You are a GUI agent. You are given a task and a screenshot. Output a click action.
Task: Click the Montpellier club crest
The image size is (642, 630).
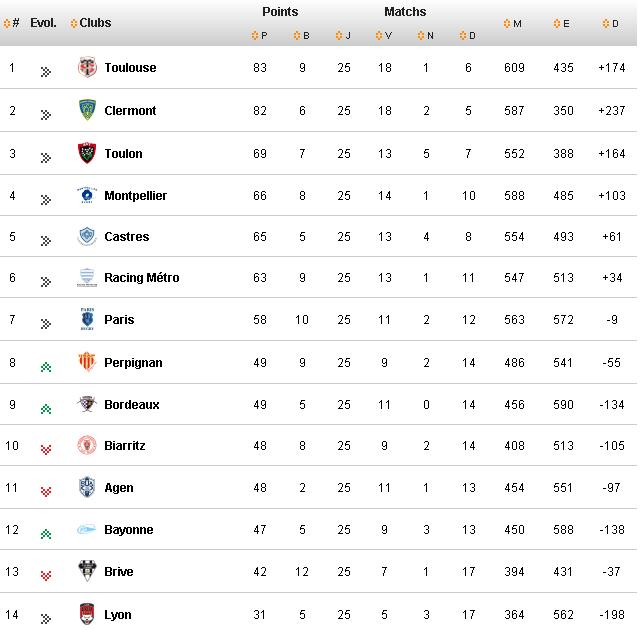coord(87,195)
